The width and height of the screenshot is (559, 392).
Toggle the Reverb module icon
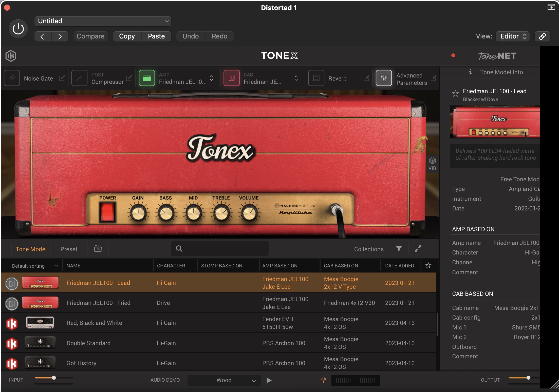click(316, 78)
